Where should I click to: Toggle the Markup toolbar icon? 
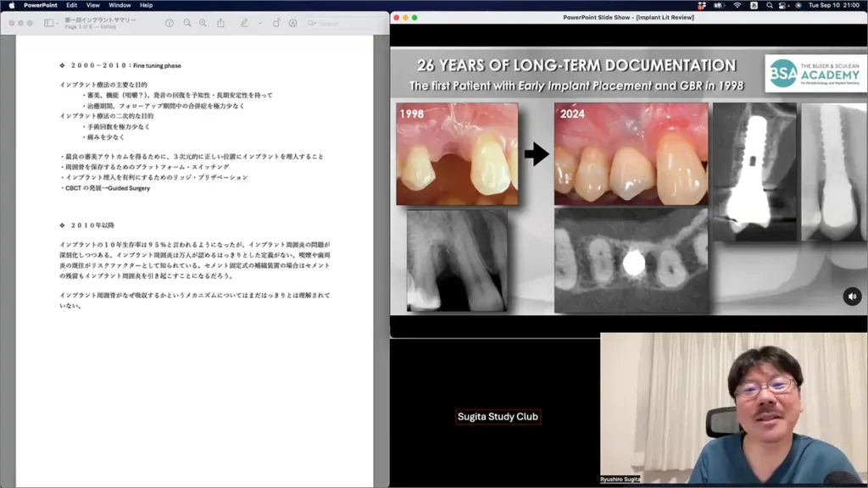pos(292,23)
